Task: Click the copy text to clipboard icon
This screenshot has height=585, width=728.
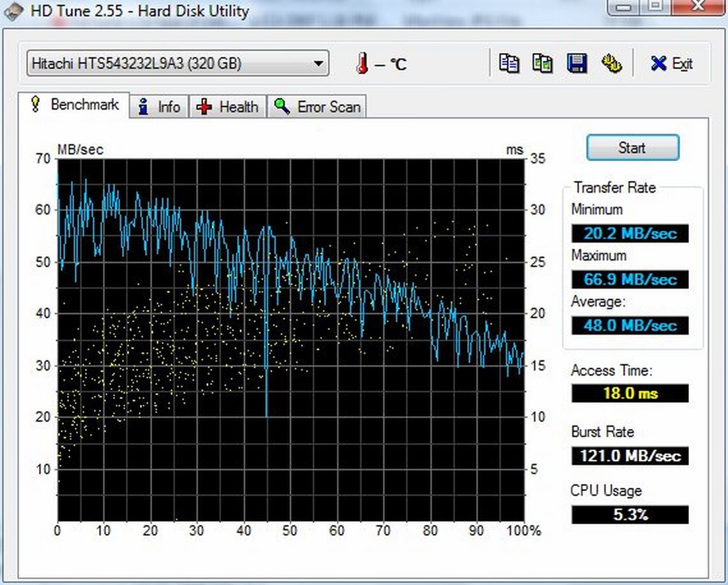Action: tap(509, 63)
